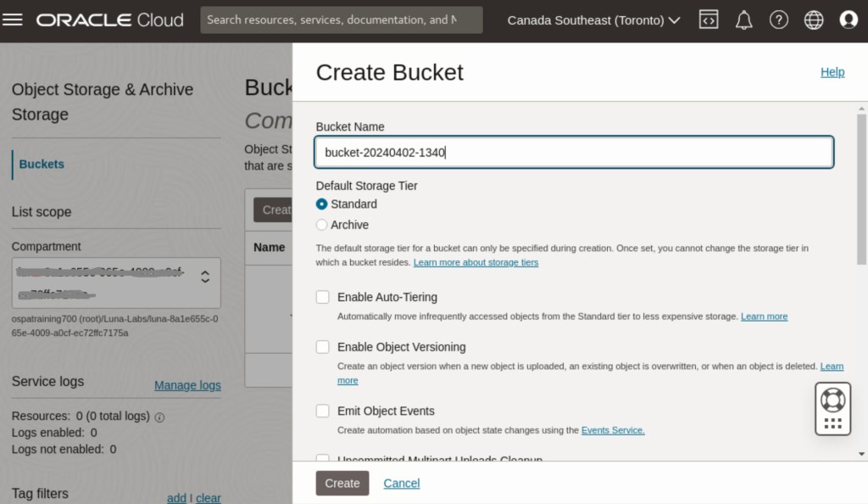Select the Standard storage tier
Viewport: 868px width, 504px height.
pyautogui.click(x=322, y=204)
